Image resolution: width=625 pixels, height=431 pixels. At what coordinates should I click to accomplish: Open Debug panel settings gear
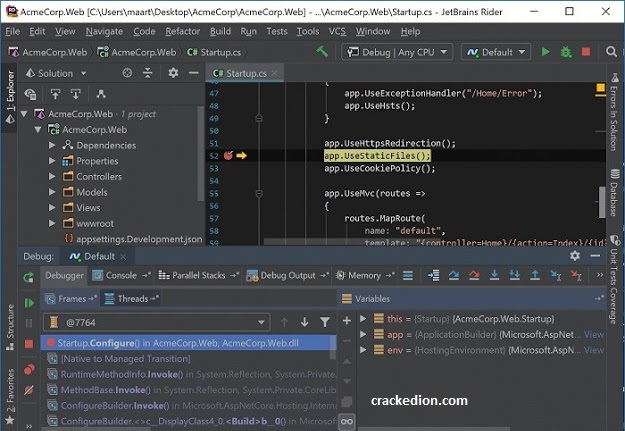pos(574,256)
